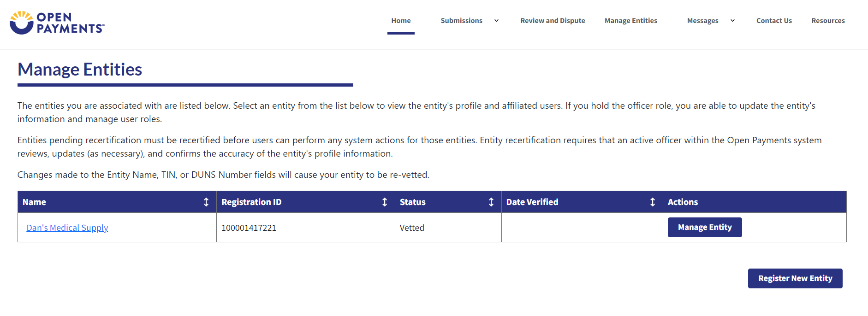868x316 pixels.
Task: Open Review and Dispute page
Action: [x=553, y=21]
